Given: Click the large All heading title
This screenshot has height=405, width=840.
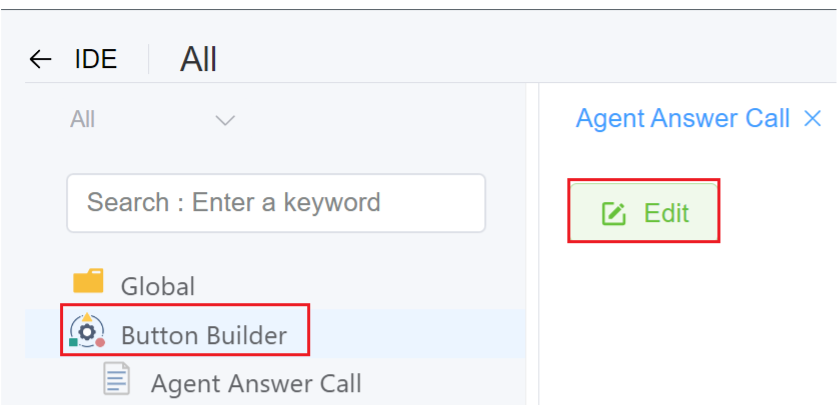Looking at the screenshot, I should (198, 60).
